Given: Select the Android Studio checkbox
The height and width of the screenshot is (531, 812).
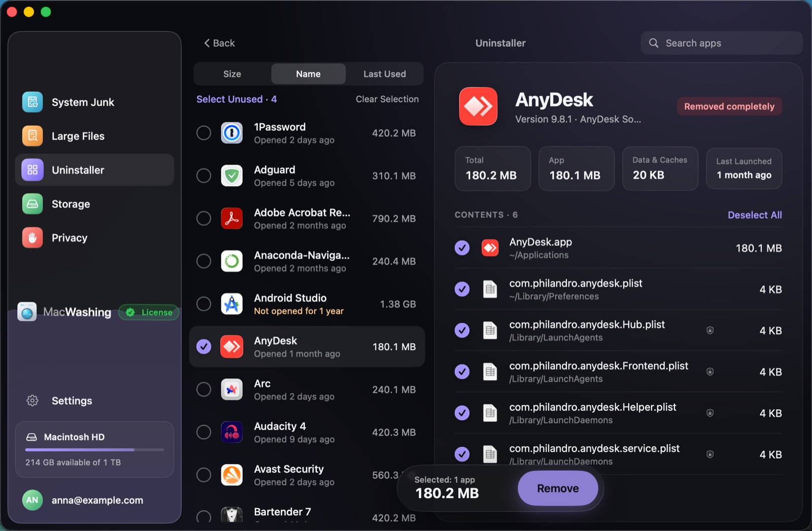Looking at the screenshot, I should (204, 304).
